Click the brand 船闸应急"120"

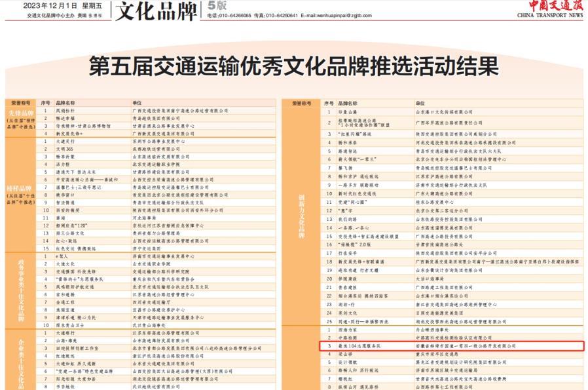point(71,225)
